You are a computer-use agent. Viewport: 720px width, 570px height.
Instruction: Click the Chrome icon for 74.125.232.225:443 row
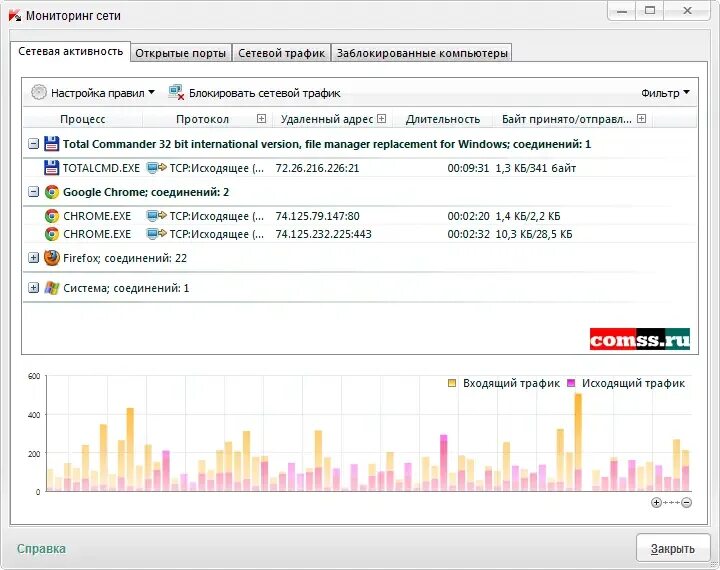pos(52,234)
